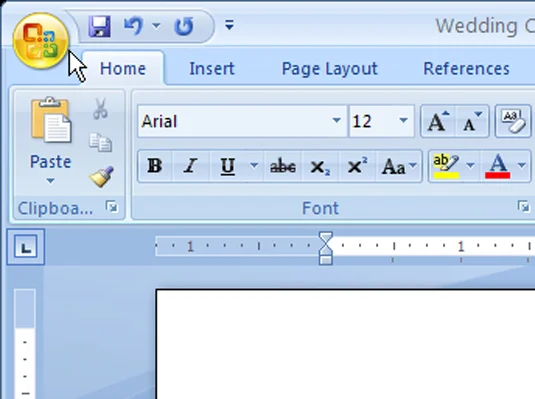Screen dimensions: 535x399
Task: Save the document from Quick Access
Action: tap(99, 26)
